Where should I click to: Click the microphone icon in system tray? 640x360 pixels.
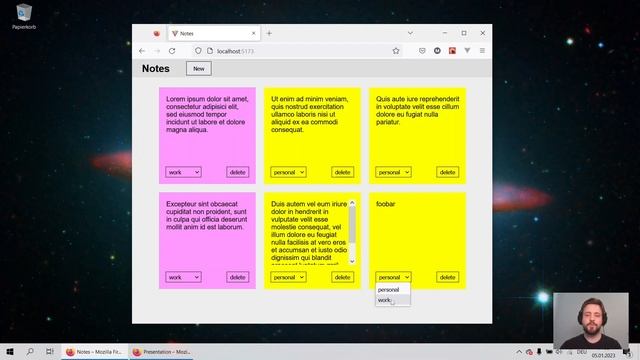539,351
